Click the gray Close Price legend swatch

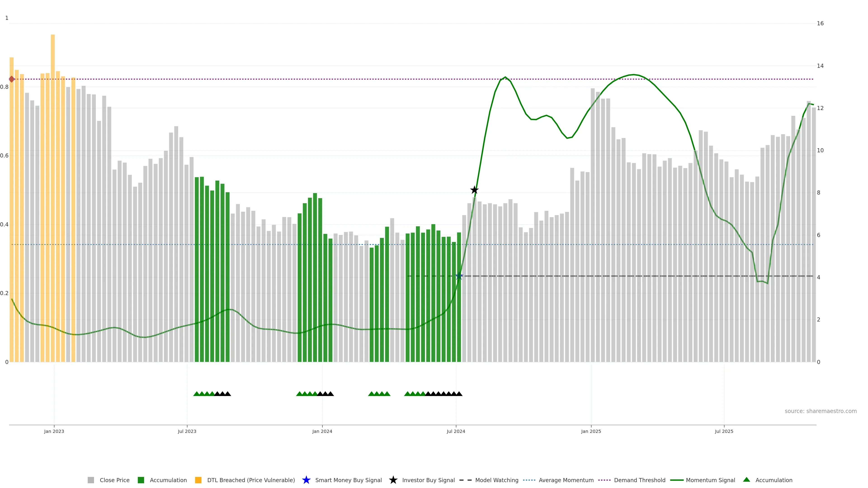[x=91, y=480]
